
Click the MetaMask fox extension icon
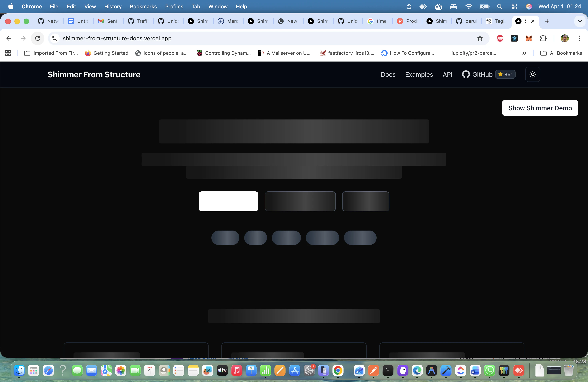(528, 38)
